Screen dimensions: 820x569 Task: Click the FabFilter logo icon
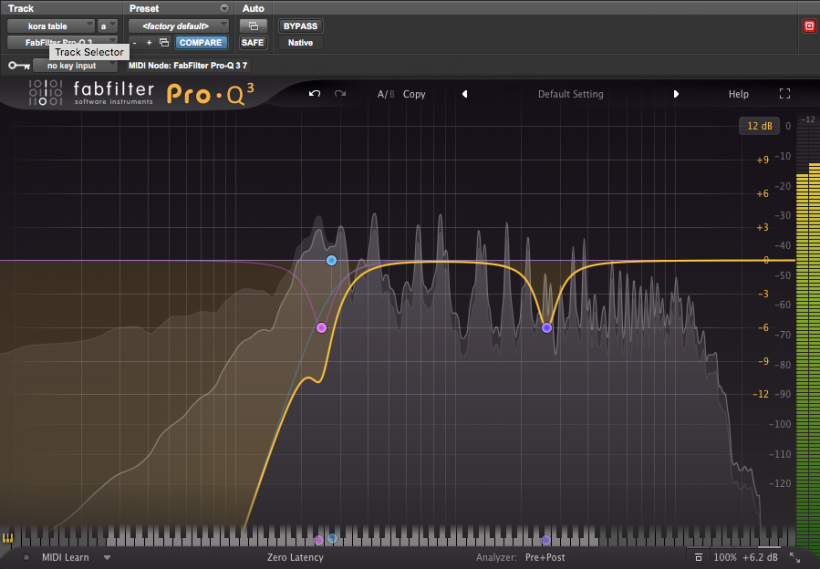[x=45, y=93]
